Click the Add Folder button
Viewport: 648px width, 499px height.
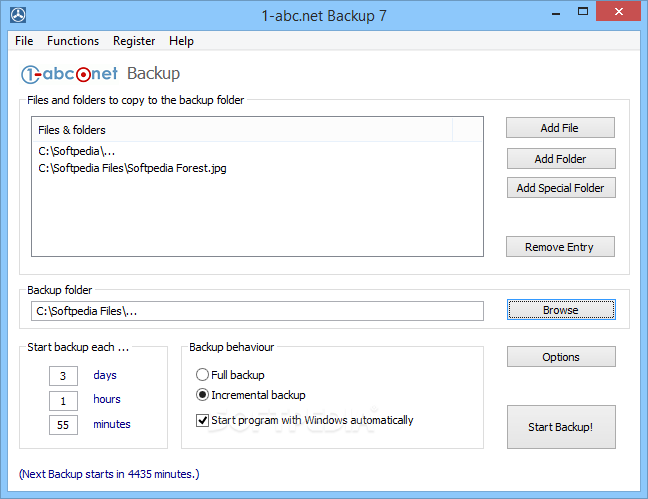pyautogui.click(x=561, y=159)
